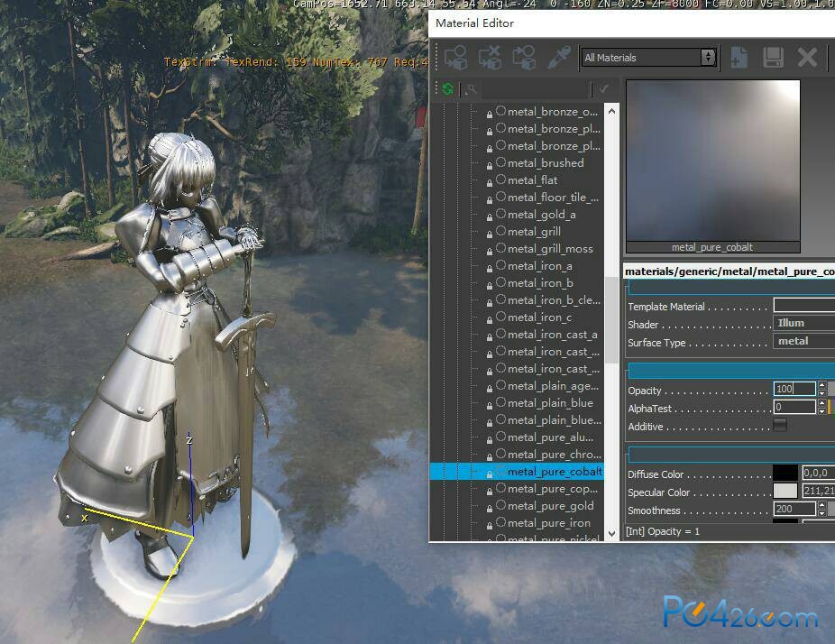Open Surface Type dropdown showing metal
Viewport: 835px width, 644px height.
(804, 341)
